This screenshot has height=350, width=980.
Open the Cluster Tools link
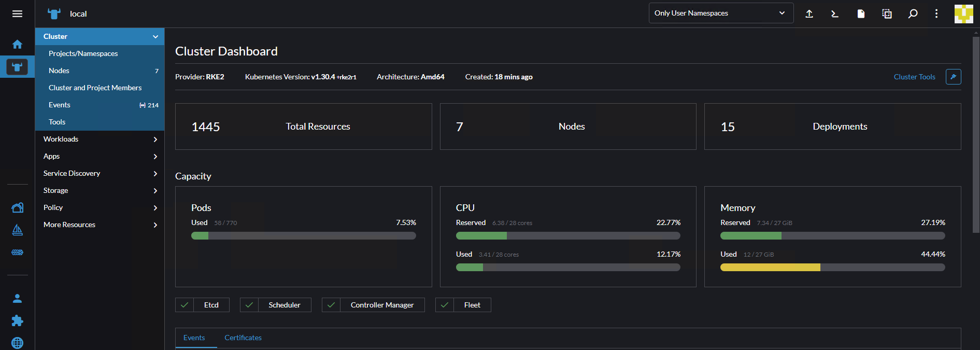pos(914,77)
